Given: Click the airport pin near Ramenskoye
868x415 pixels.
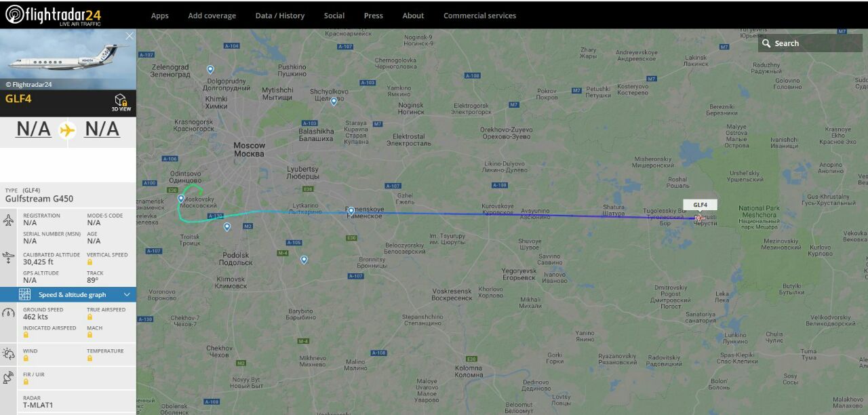Looking at the screenshot, I should [351, 211].
